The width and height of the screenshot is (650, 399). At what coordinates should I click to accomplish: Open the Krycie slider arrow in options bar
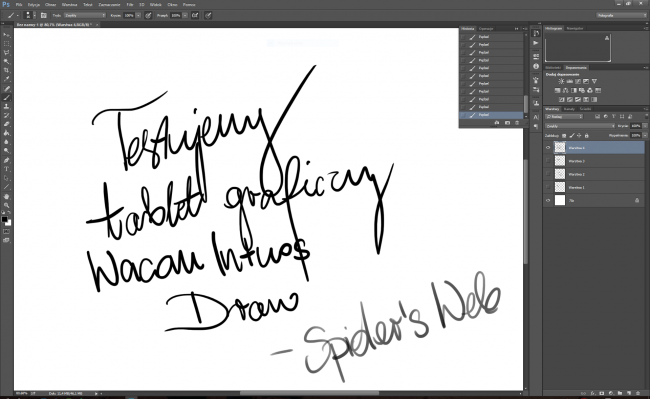[x=138, y=15]
